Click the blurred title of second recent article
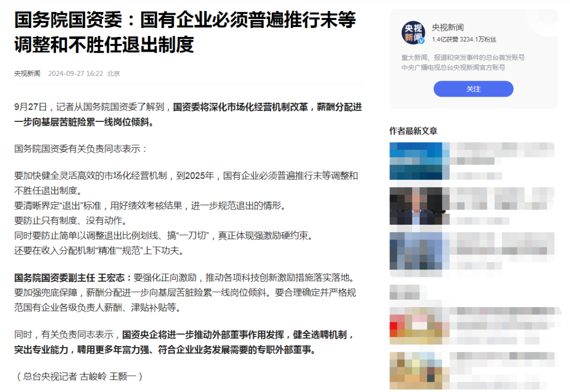The image size is (570, 392). [x=502, y=198]
